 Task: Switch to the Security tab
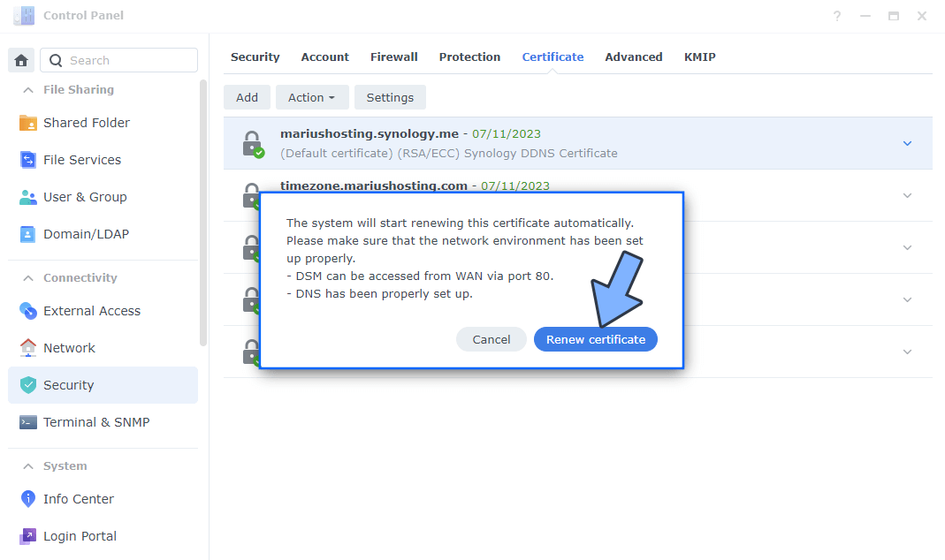coord(255,57)
